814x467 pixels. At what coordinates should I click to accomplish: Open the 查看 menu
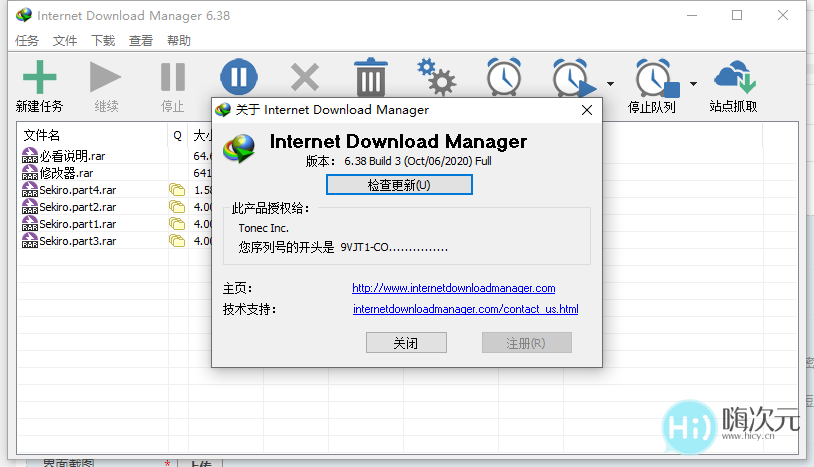pyautogui.click(x=141, y=40)
